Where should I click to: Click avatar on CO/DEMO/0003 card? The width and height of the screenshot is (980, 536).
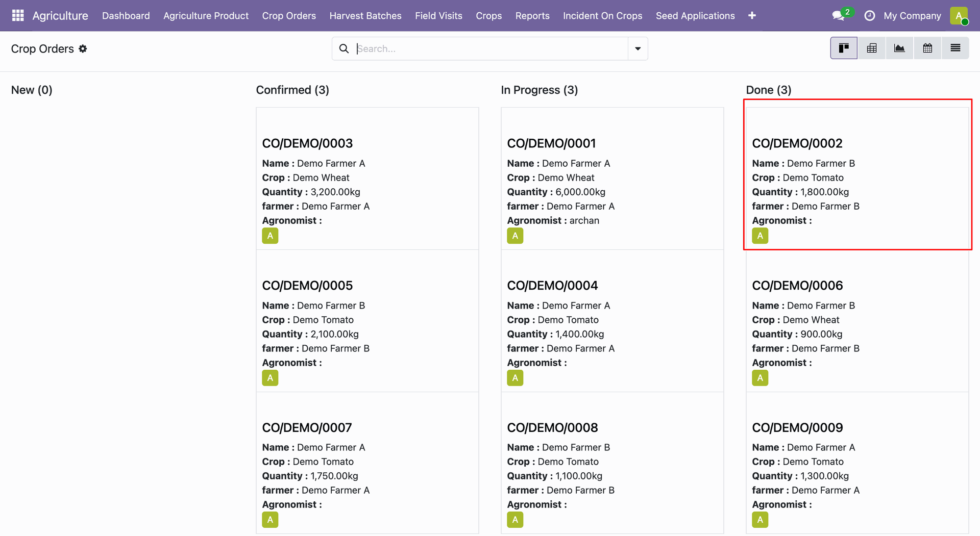pyautogui.click(x=270, y=236)
